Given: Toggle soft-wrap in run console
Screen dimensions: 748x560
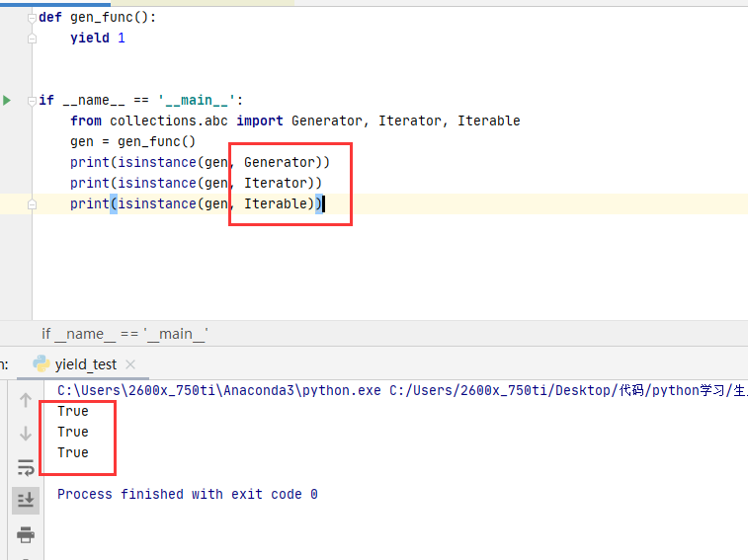Looking at the screenshot, I should tap(26, 467).
